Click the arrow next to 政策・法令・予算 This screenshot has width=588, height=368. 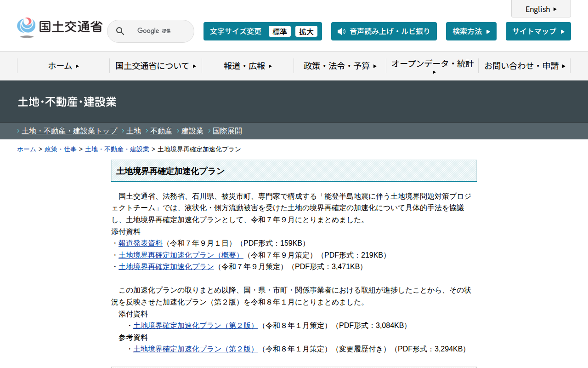375,66
